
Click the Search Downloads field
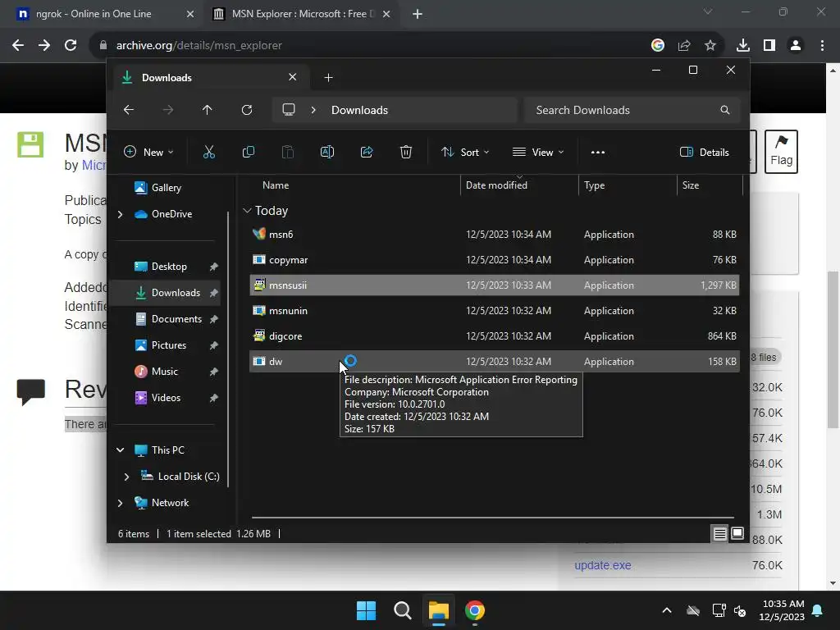pyautogui.click(x=632, y=110)
